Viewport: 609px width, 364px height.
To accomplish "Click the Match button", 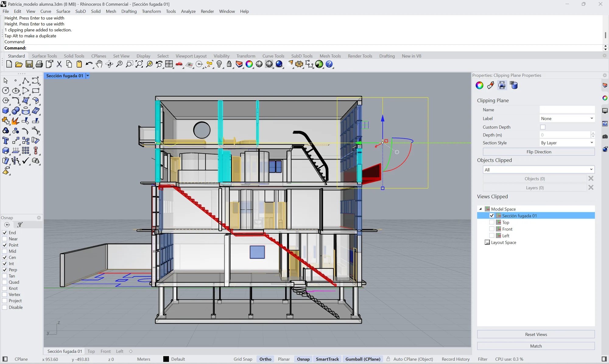I will tap(536, 346).
